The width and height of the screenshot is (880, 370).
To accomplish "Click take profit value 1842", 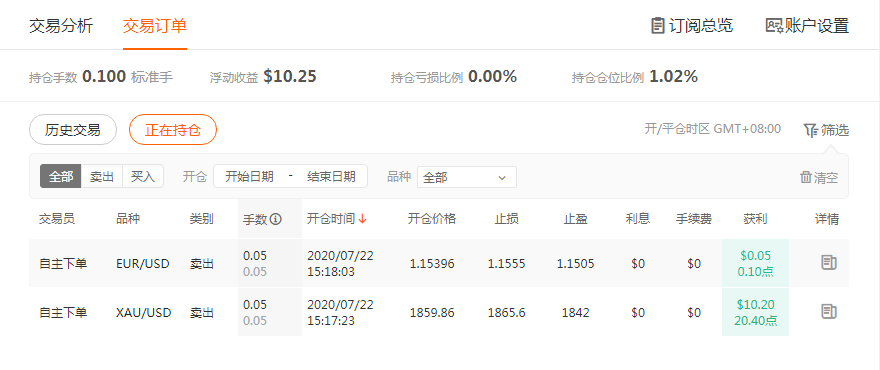I will tap(575, 312).
